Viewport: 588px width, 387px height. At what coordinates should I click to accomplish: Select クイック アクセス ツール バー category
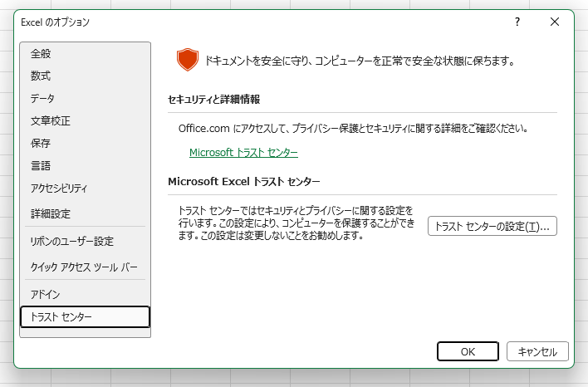click(84, 267)
